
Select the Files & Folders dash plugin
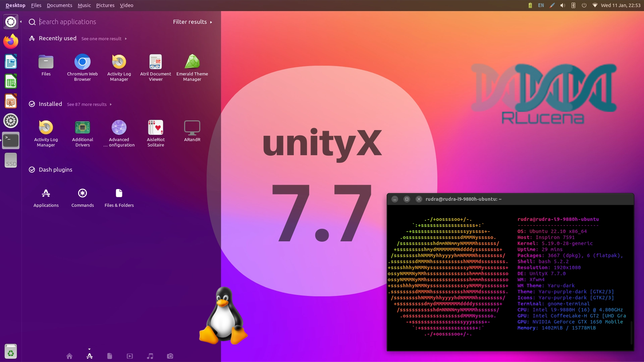click(119, 198)
